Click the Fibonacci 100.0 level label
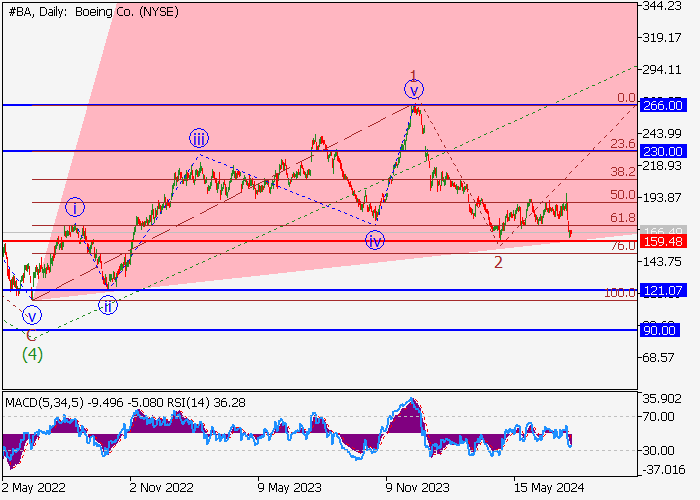 tap(620, 293)
